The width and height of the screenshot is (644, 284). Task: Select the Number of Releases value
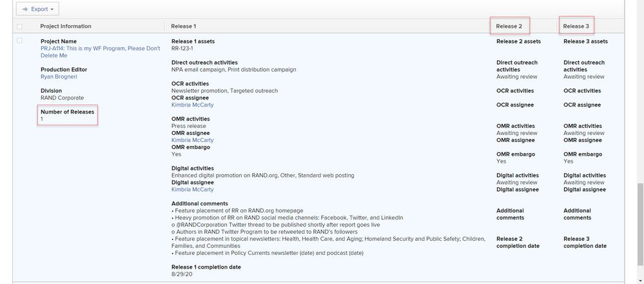[x=42, y=119]
